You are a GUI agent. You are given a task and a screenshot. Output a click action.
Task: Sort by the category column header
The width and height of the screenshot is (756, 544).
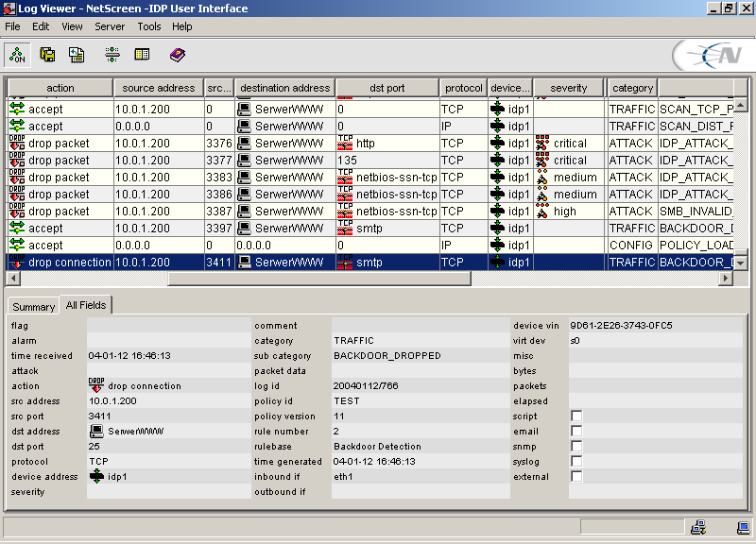(632, 88)
